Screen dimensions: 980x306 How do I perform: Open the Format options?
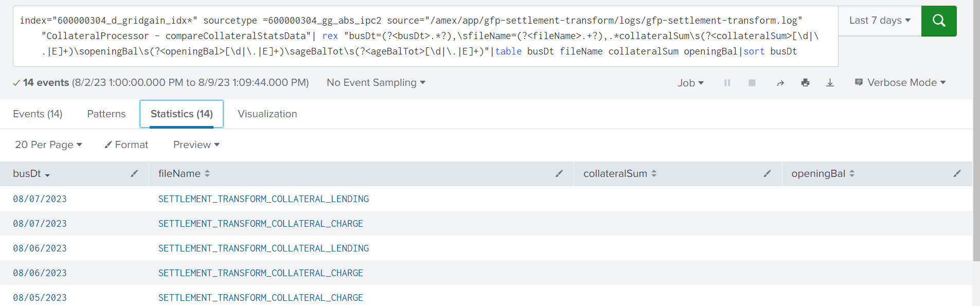tap(126, 145)
